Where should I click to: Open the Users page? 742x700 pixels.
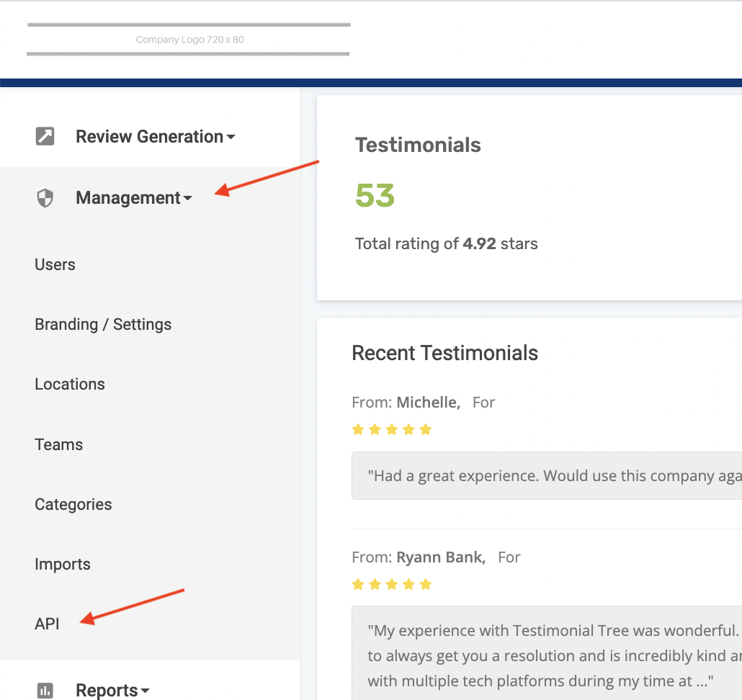tap(55, 264)
